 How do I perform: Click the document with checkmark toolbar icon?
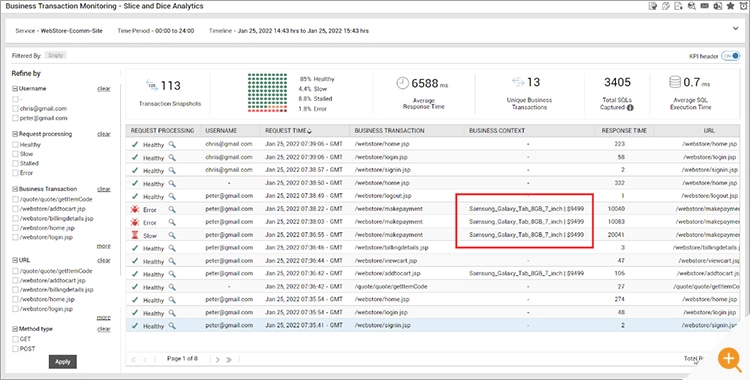pos(653,6)
